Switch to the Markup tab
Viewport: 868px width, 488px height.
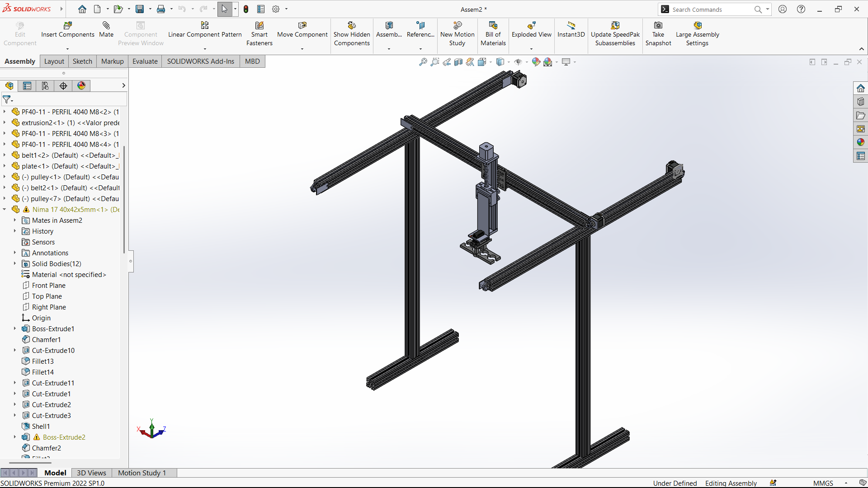[x=113, y=61]
